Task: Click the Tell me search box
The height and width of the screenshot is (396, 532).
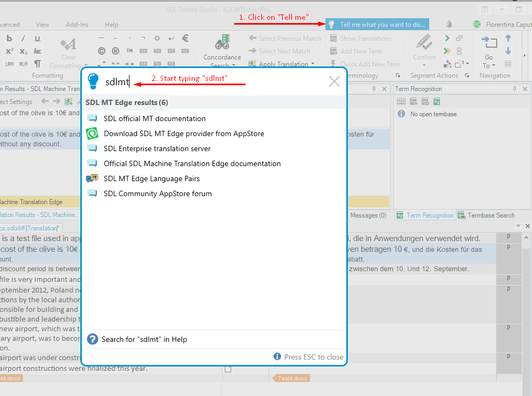Action: 377,25
